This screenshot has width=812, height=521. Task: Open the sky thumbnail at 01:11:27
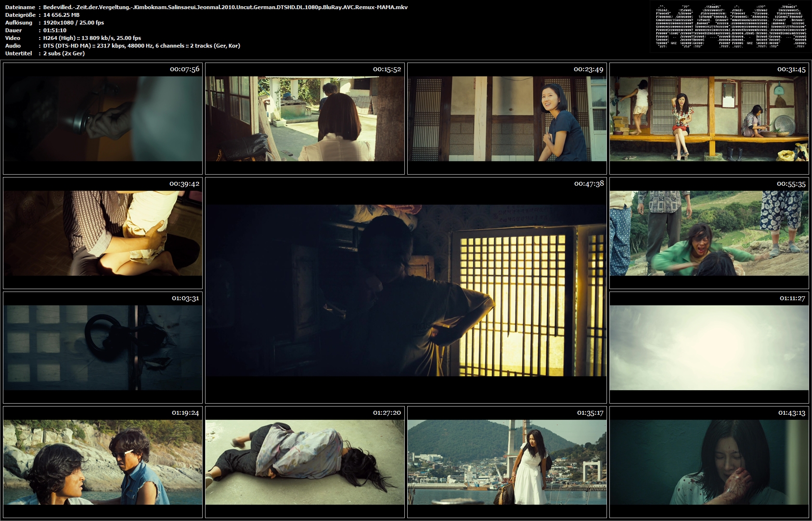[709, 347]
